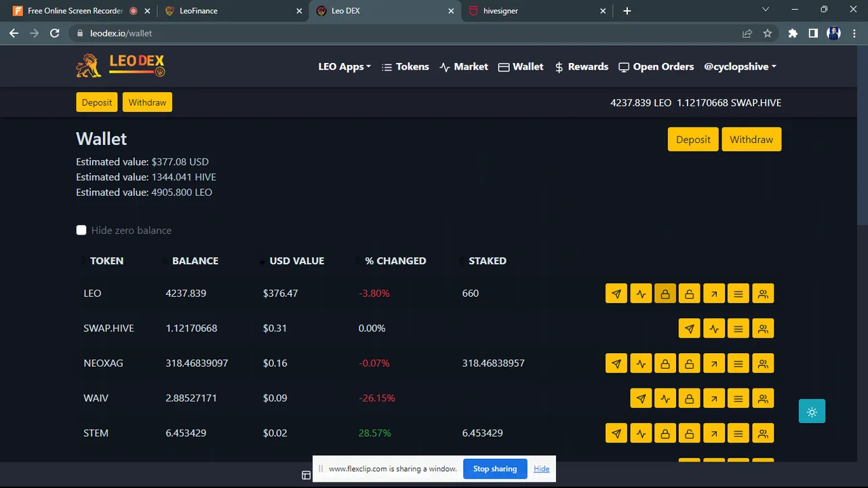The height and width of the screenshot is (488, 868).
Task: Toggle light theme with the sun button
Action: 812,411
